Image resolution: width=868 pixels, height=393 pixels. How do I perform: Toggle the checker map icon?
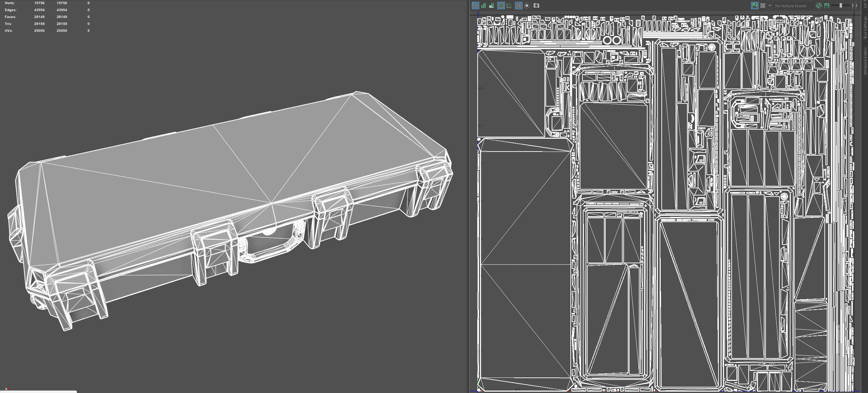763,6
